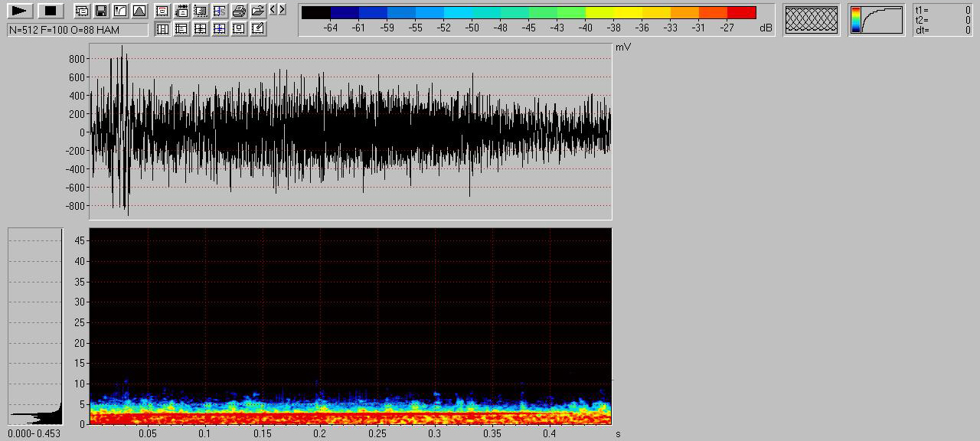Click the pencil edit icon
The height and width of the screenshot is (441, 980).
[x=258, y=29]
